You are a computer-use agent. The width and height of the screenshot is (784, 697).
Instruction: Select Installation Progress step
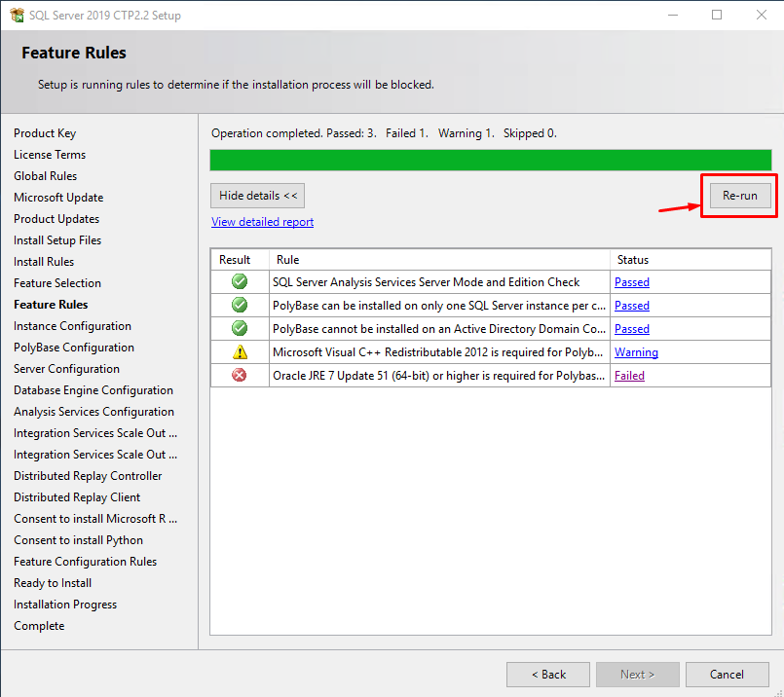(x=65, y=605)
